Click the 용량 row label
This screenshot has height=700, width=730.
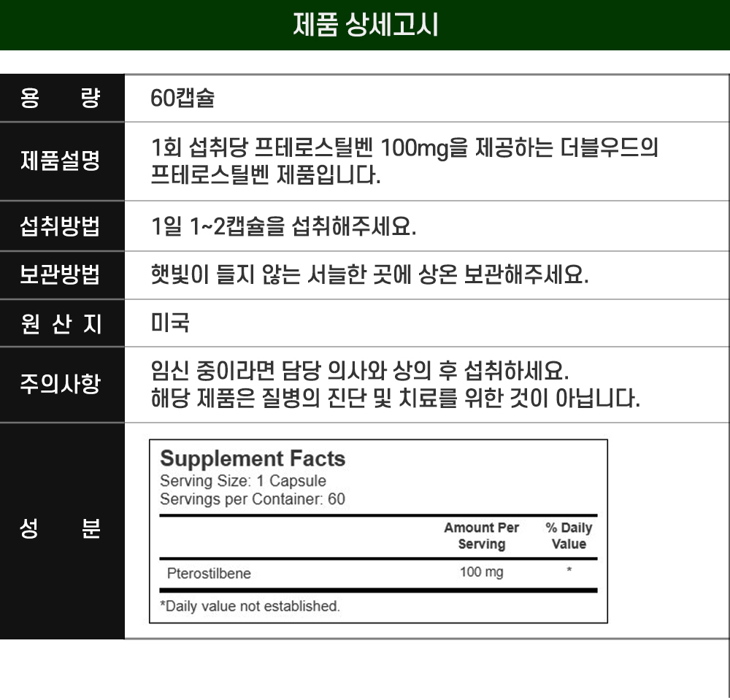(61, 98)
